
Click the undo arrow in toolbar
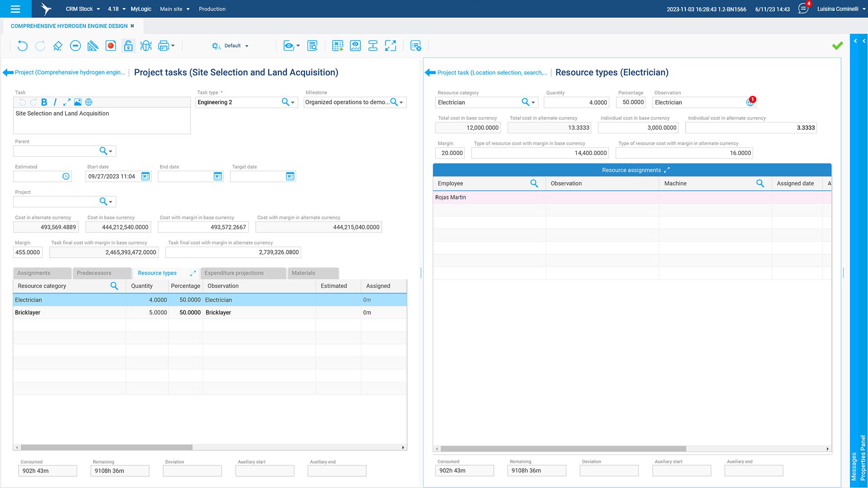(x=22, y=46)
